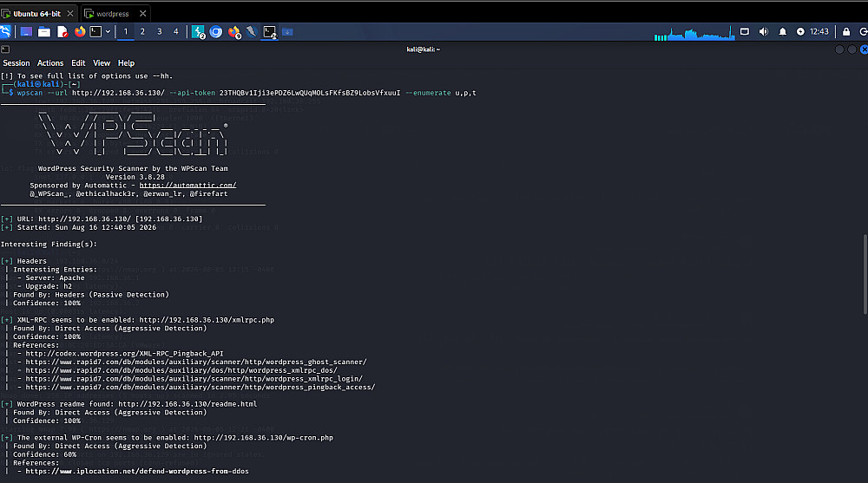Click the notifications bell icon
The image size is (868, 483).
pyautogui.click(x=782, y=31)
